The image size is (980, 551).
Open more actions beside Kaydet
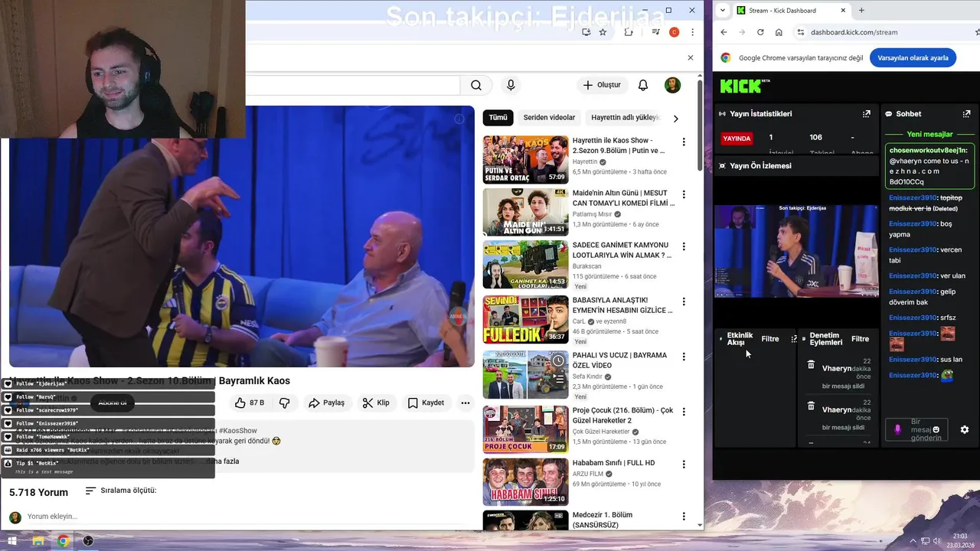pos(465,403)
